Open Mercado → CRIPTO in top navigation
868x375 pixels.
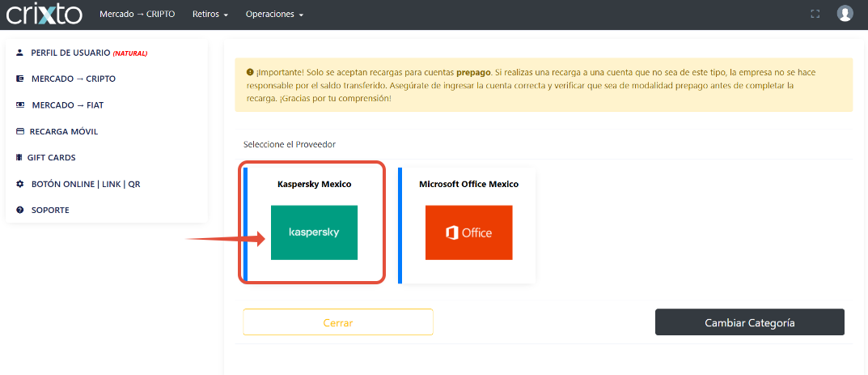pyautogui.click(x=138, y=14)
